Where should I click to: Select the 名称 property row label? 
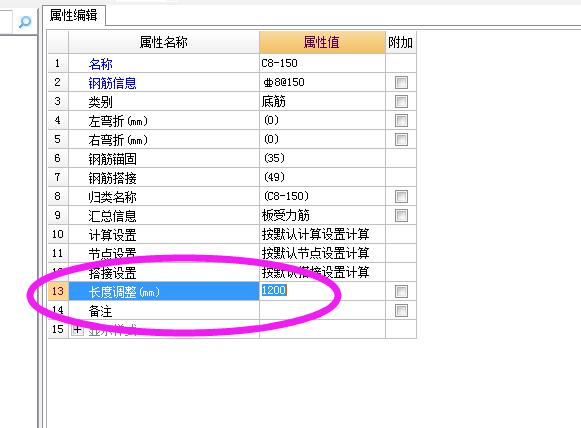click(100, 64)
